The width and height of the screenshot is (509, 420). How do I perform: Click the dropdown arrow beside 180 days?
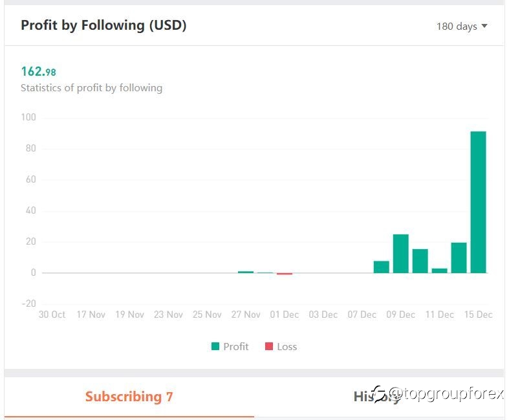click(484, 26)
